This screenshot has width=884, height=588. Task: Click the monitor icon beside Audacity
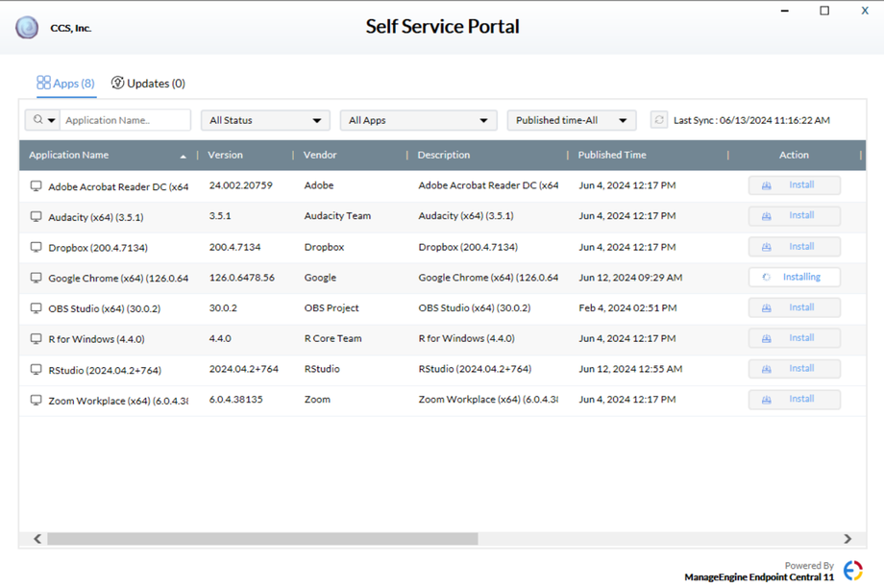tap(37, 216)
